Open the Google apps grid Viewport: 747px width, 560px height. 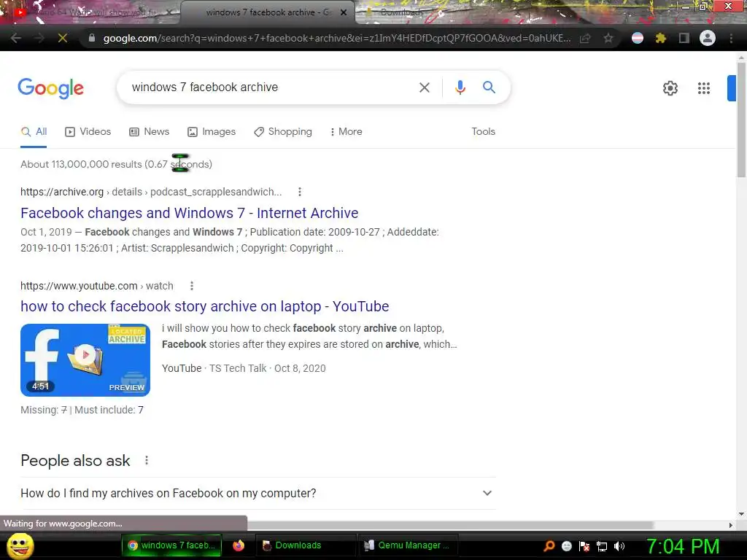[x=704, y=88]
